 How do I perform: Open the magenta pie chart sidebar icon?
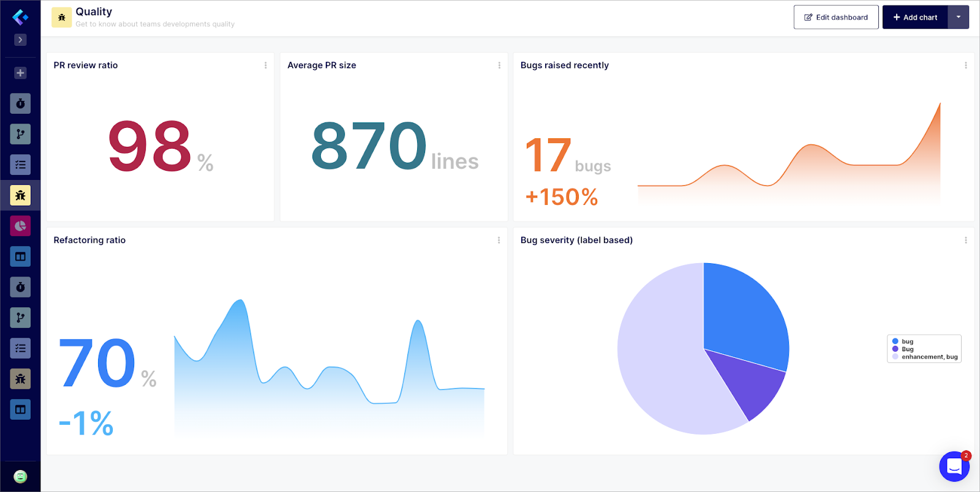click(x=20, y=226)
